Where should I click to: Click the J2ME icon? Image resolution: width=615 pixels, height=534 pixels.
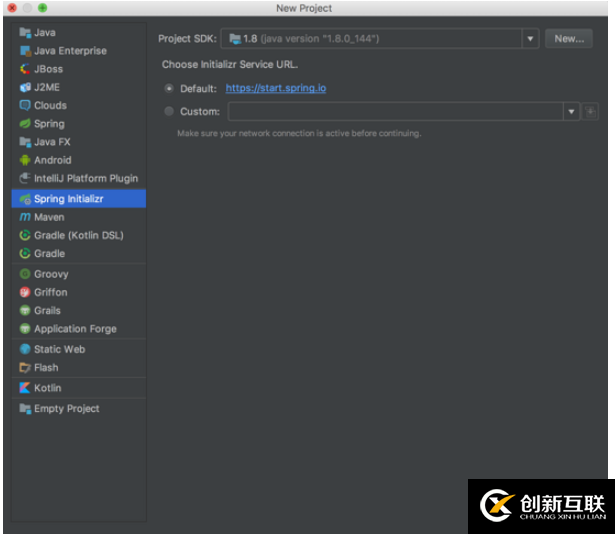pos(25,87)
